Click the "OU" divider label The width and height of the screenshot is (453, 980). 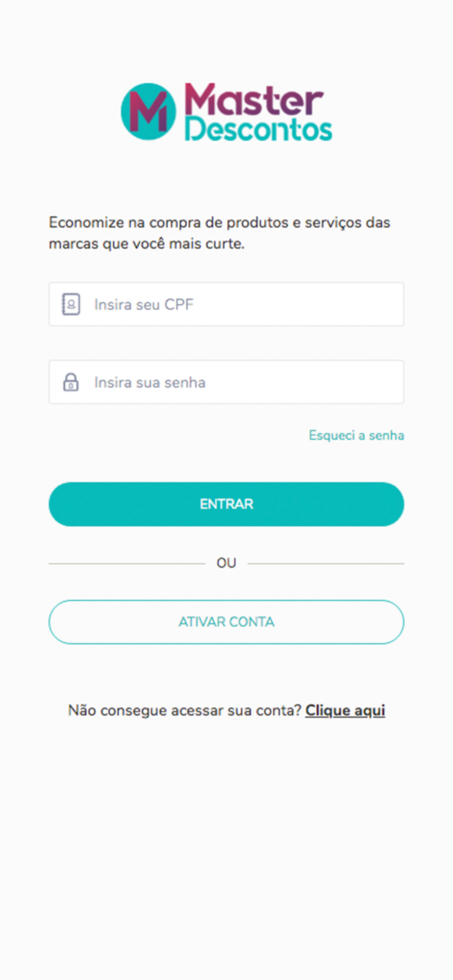[226, 563]
